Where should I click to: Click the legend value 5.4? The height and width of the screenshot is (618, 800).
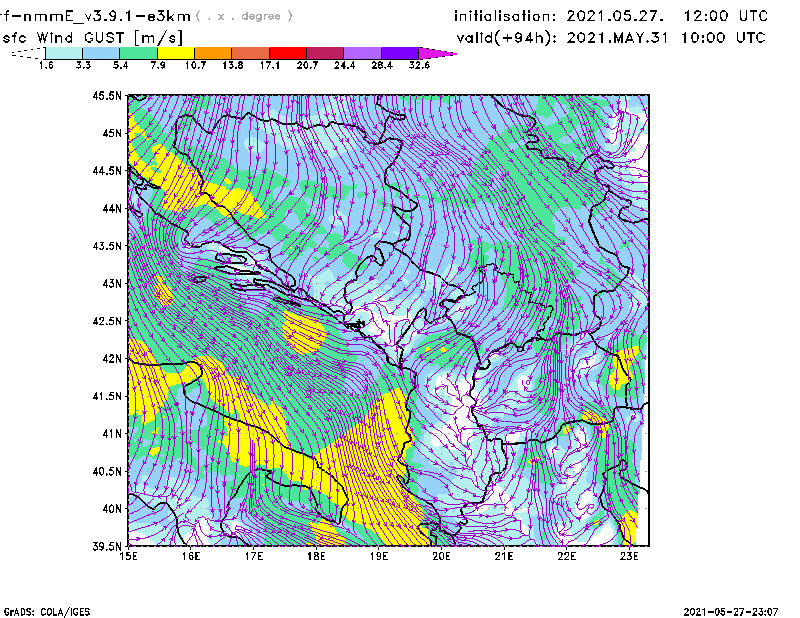pyautogui.click(x=120, y=65)
